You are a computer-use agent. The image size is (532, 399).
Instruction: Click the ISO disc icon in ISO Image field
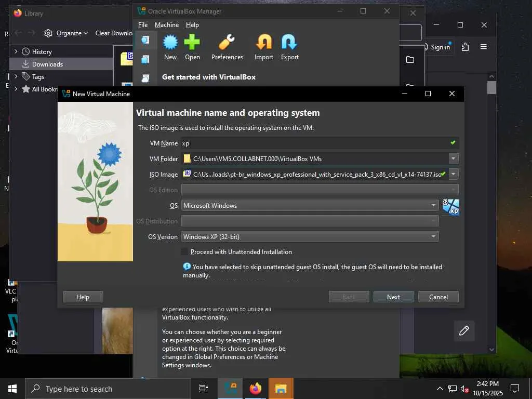[187, 174]
